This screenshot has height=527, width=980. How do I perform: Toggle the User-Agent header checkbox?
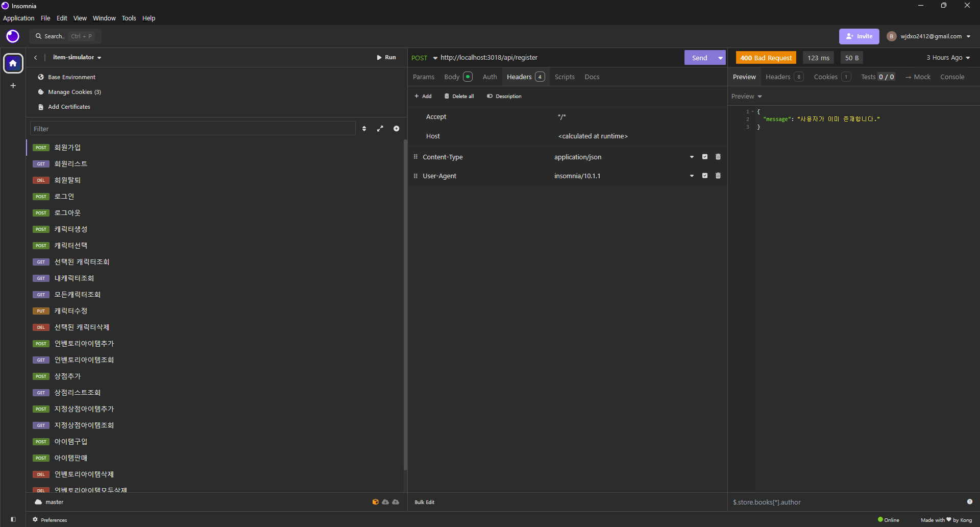point(705,176)
